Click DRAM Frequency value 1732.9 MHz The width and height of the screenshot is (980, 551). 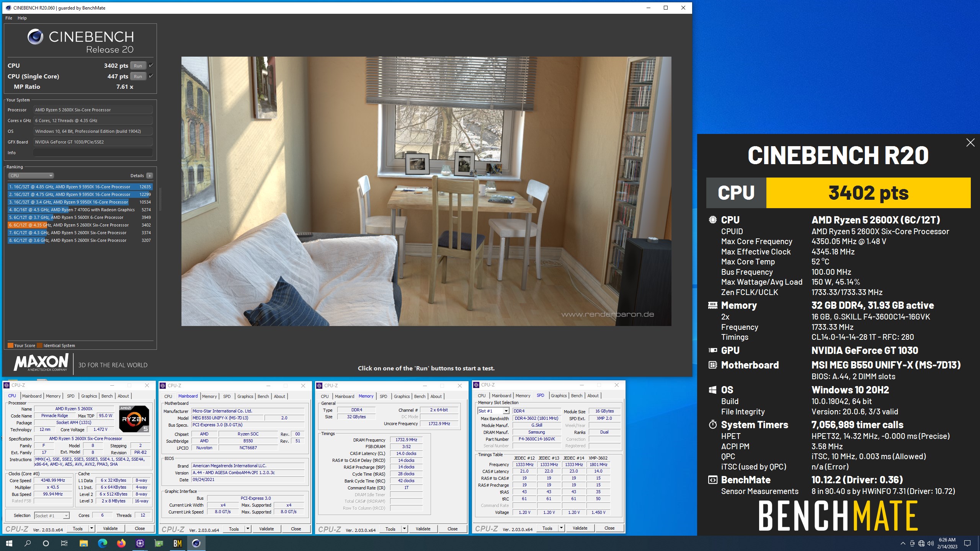click(x=406, y=440)
